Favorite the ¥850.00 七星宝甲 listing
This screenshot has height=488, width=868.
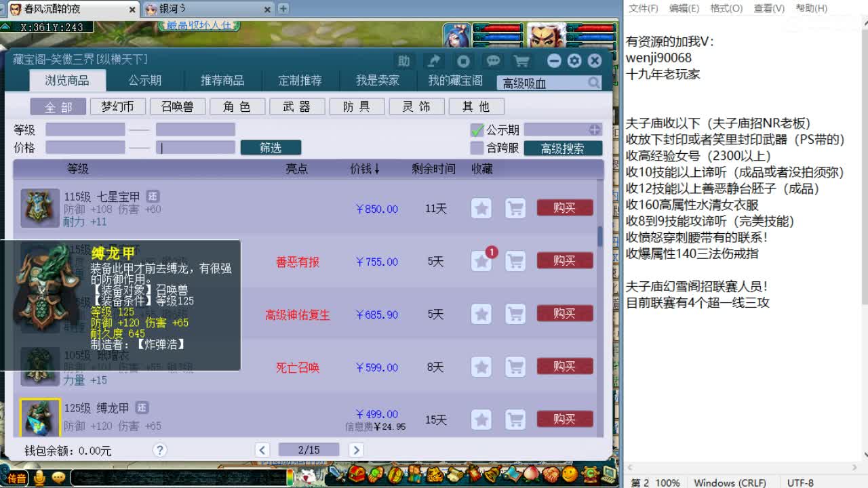[x=481, y=208]
